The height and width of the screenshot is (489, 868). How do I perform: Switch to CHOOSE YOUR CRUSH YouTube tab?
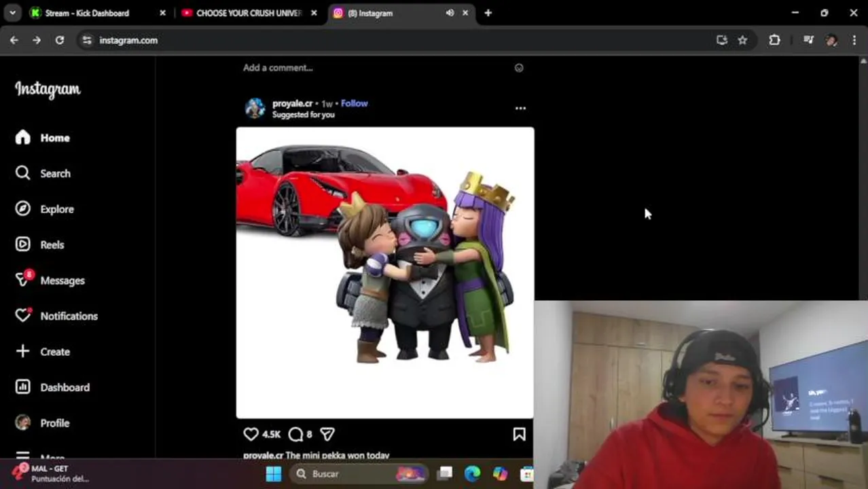point(249,13)
